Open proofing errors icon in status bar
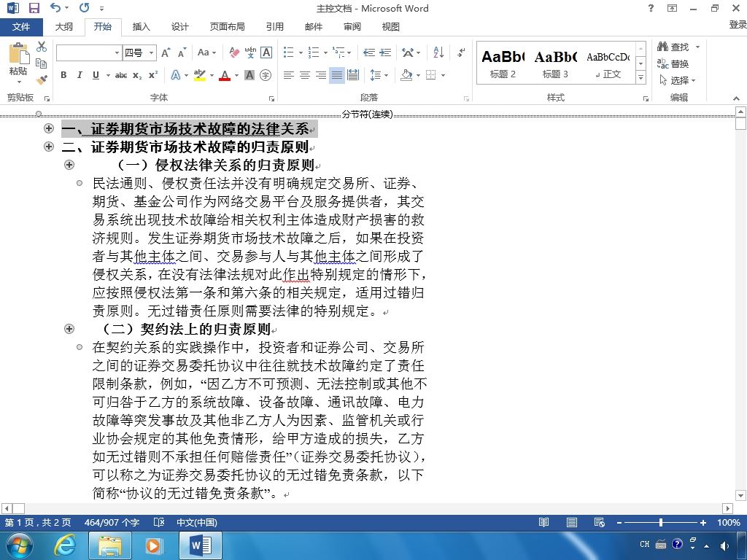Viewport: 747px width, 560px height. click(x=158, y=522)
